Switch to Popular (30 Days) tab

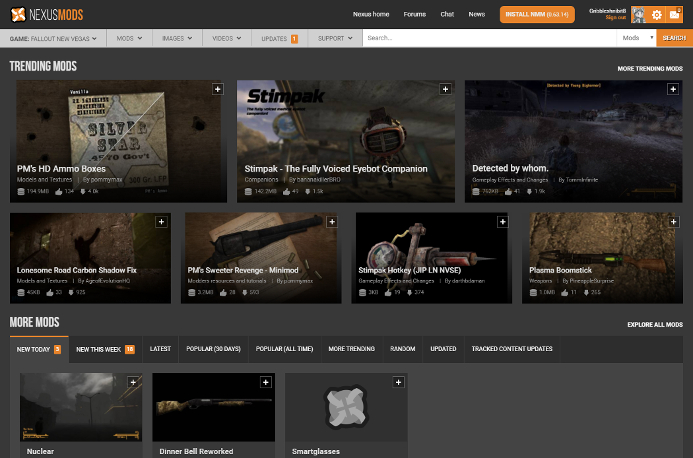pyautogui.click(x=213, y=349)
